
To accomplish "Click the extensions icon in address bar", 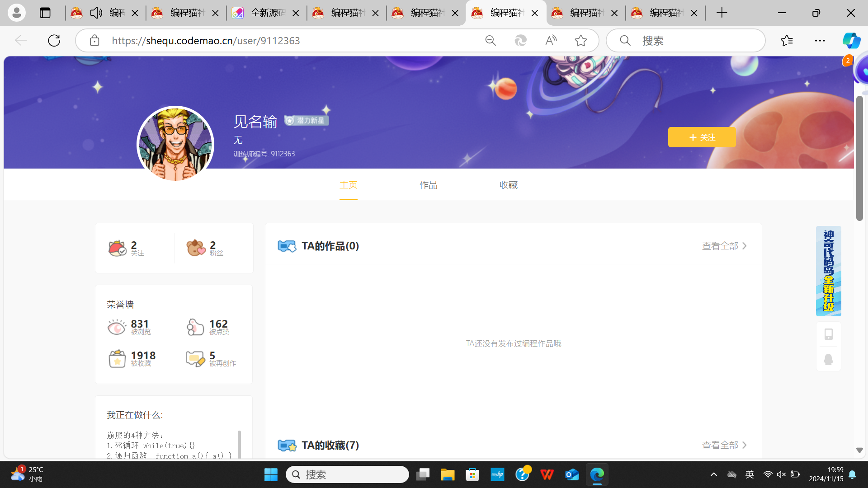I will tap(520, 41).
